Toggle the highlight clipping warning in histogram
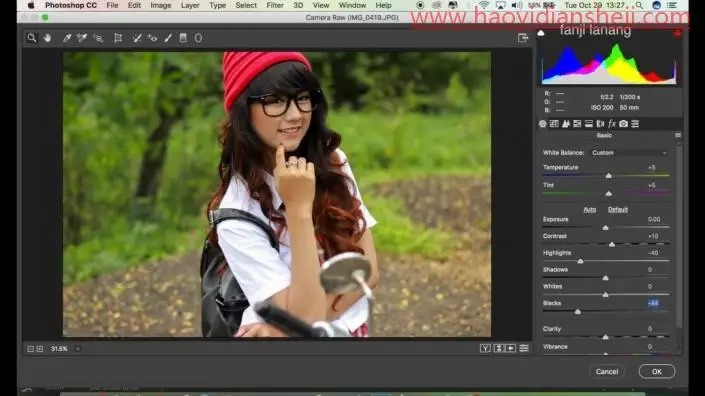Screen dimensions: 705x396 pyautogui.click(x=677, y=33)
